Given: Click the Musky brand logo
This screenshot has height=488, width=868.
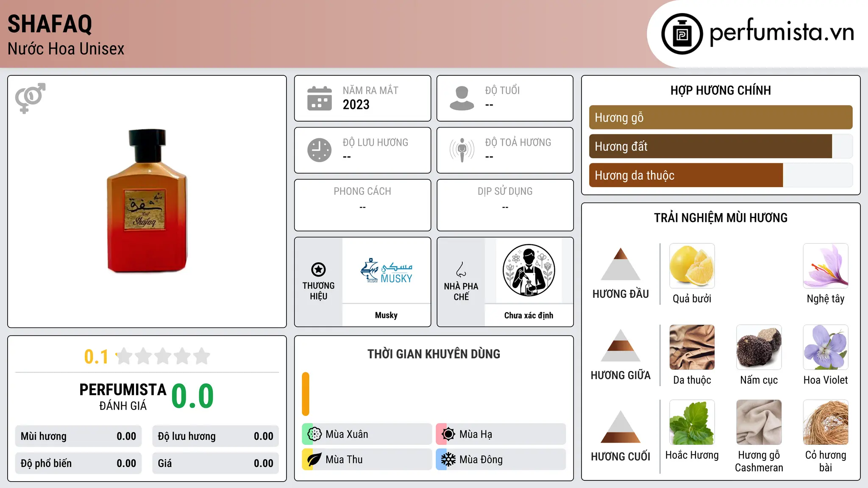Looking at the screenshot, I should pos(386,271).
